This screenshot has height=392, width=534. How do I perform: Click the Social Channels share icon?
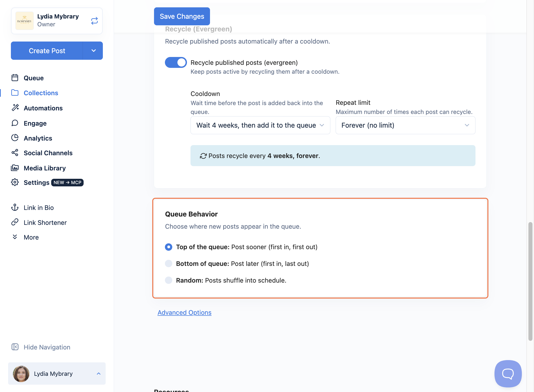click(x=15, y=153)
